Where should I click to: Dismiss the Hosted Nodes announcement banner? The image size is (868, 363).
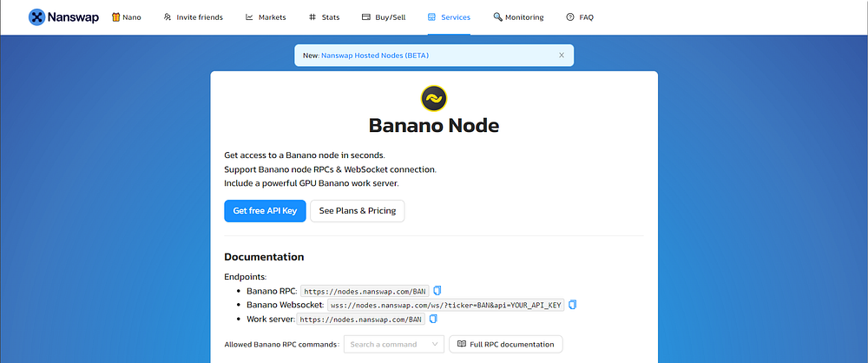click(562, 56)
